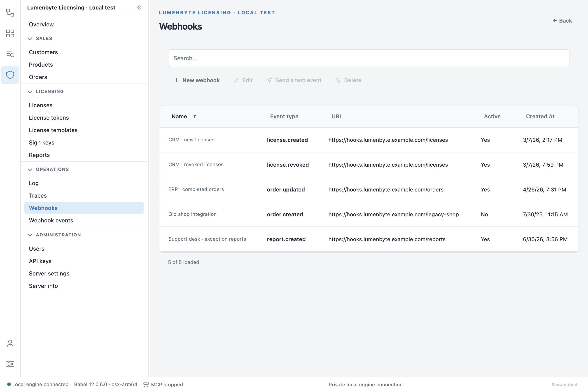
Task: Select 'Support desk · exception reports' row
Action: (369, 239)
